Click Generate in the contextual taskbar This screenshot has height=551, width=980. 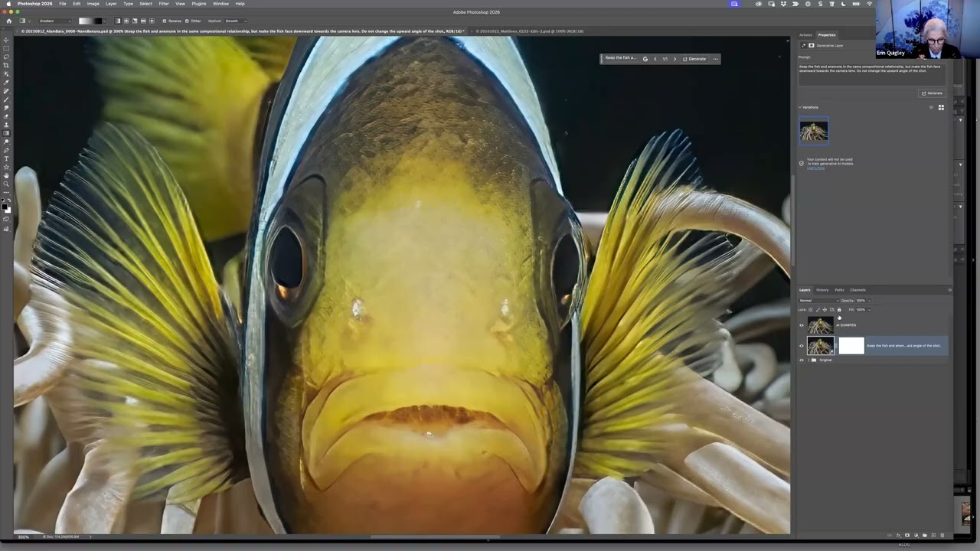(694, 59)
